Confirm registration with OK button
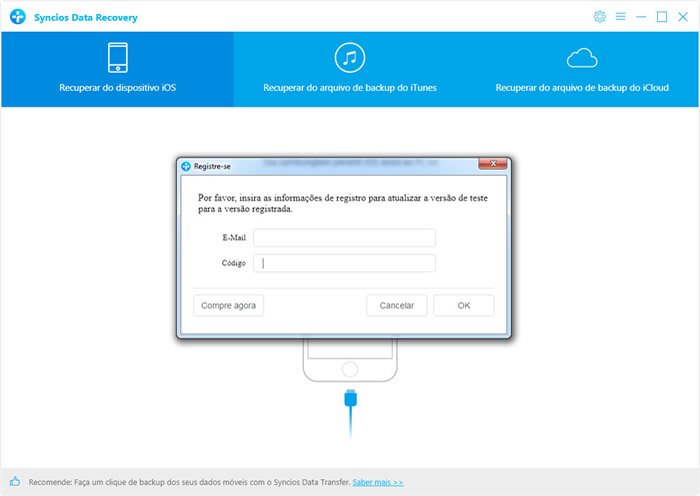This screenshot has width=700, height=496. 464,305
